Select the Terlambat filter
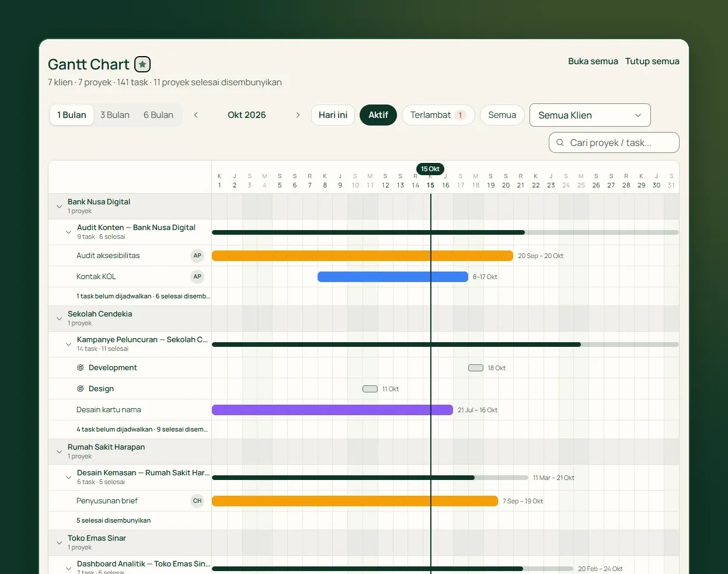This screenshot has height=574, width=728. click(438, 115)
